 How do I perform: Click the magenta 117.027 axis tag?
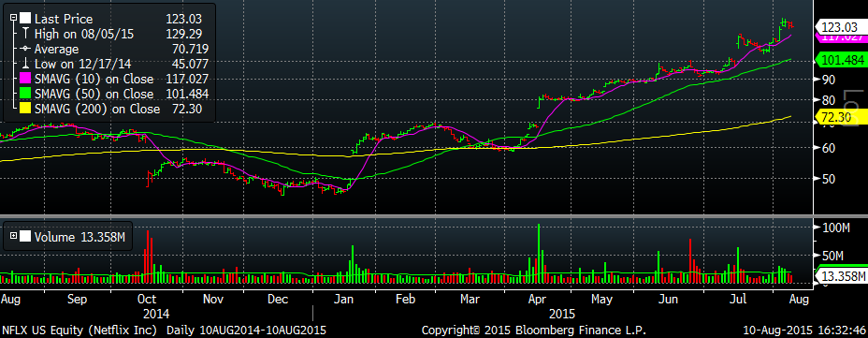click(843, 37)
